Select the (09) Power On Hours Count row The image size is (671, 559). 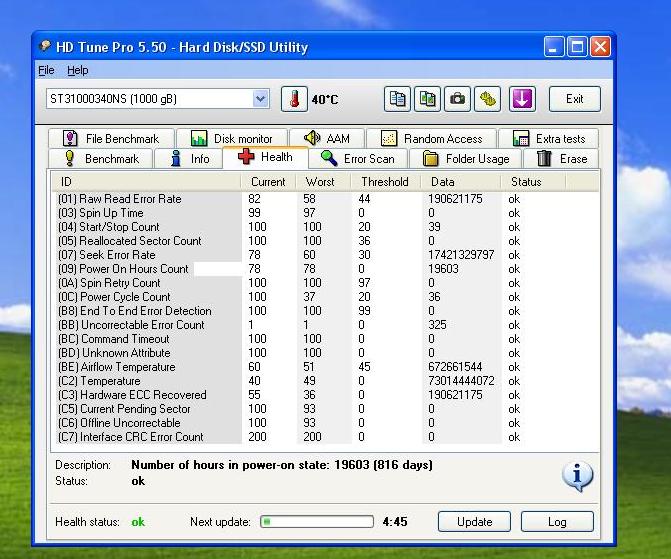pos(325,269)
